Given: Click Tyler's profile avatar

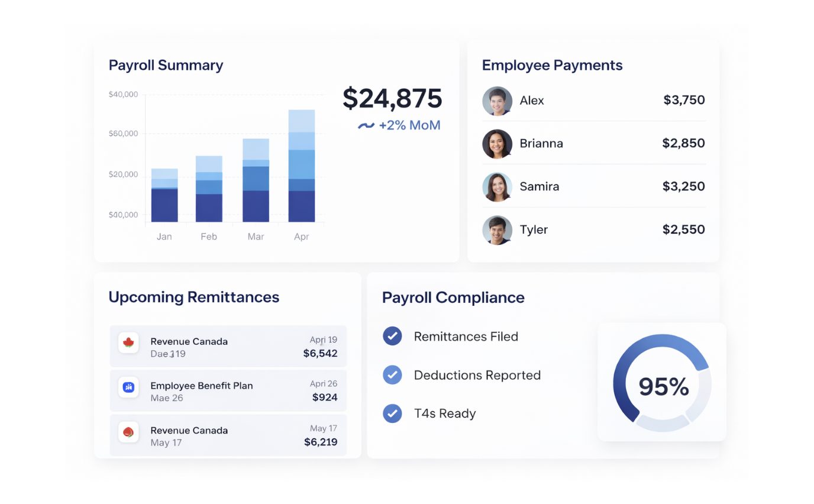Looking at the screenshot, I should click(497, 230).
